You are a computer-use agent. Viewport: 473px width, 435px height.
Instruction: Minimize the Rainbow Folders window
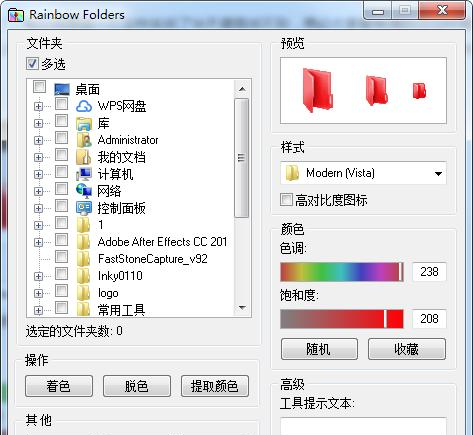[x=378, y=12]
